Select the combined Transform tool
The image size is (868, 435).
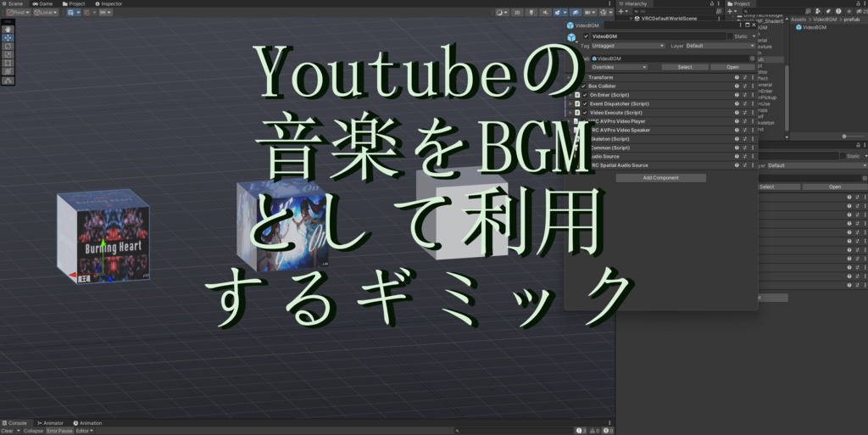8,71
